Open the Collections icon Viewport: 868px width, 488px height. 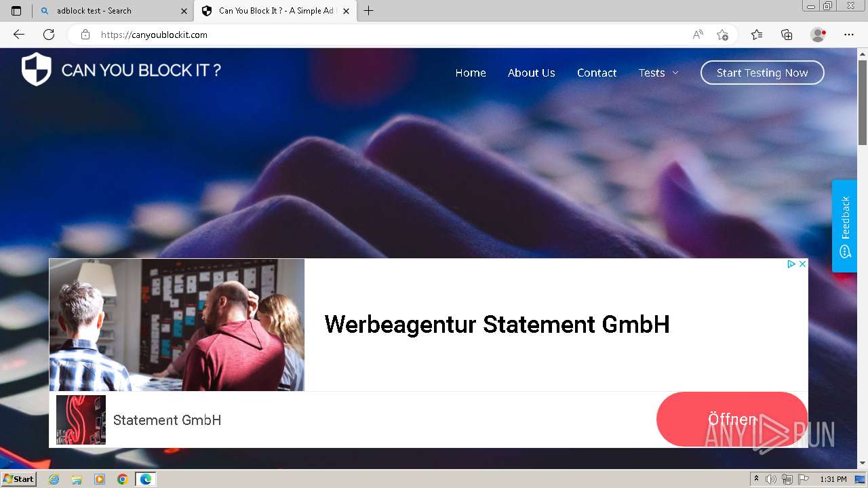787,35
